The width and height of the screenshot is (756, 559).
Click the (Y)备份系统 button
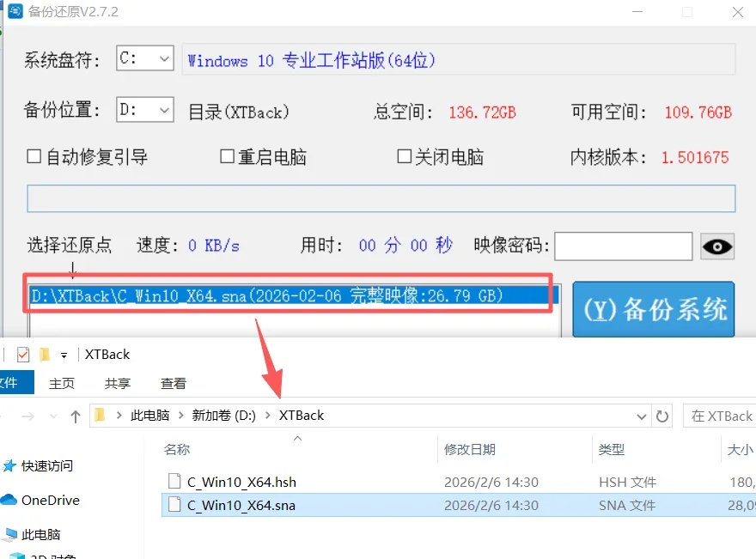[653, 307]
